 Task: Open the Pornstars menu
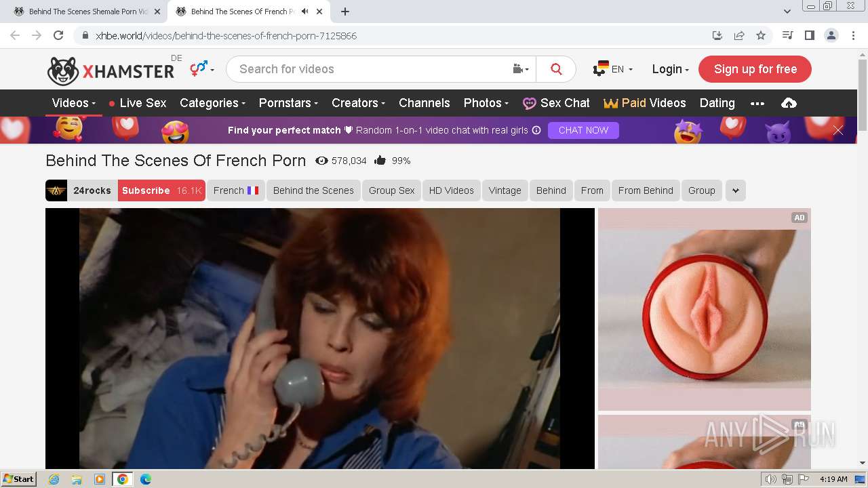pos(288,103)
